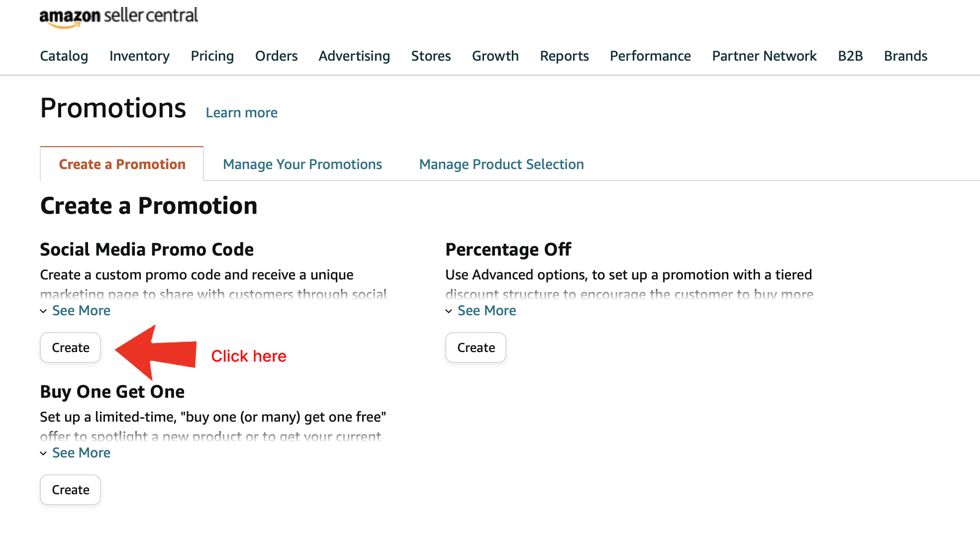This screenshot has width=980, height=534.
Task: Switch to Manage Product Selection tab
Action: click(x=501, y=164)
